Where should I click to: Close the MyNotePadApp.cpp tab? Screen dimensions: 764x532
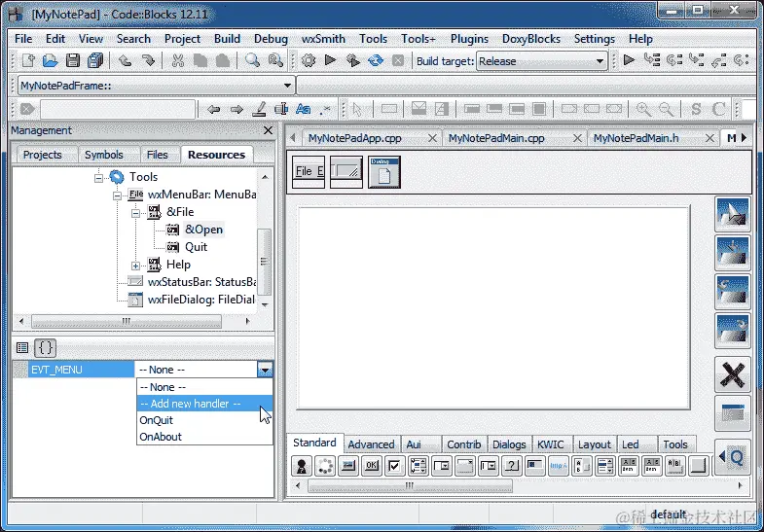click(432, 138)
